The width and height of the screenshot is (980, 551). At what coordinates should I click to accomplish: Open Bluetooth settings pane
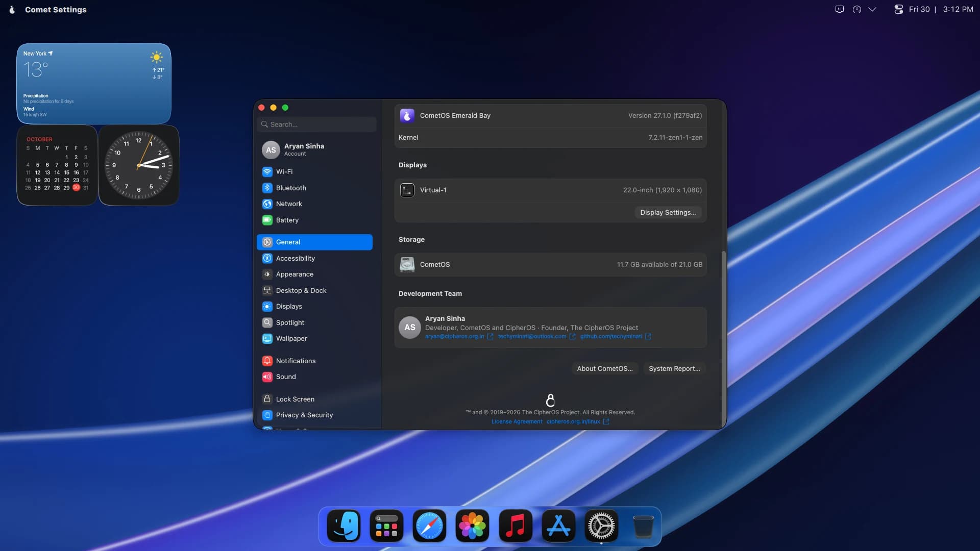coord(314,188)
